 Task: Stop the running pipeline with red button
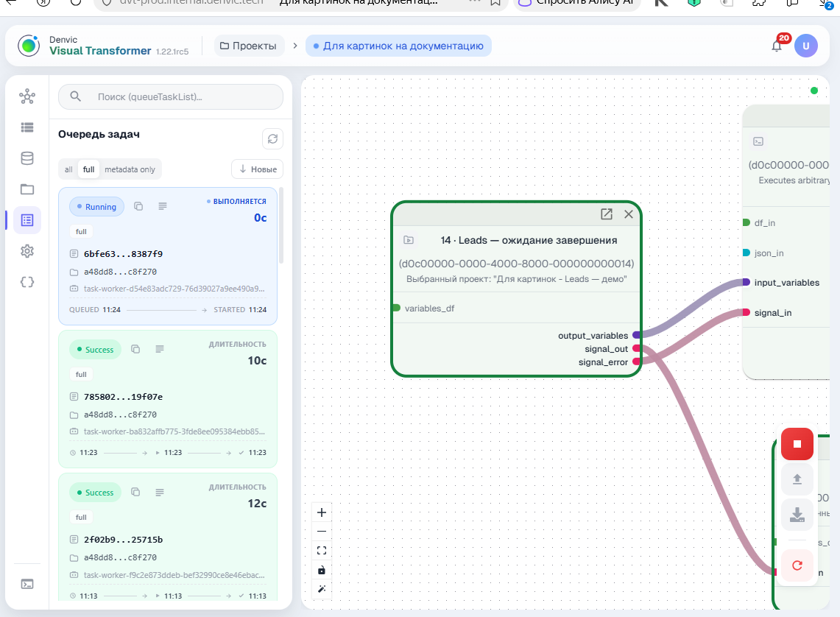[797, 444]
